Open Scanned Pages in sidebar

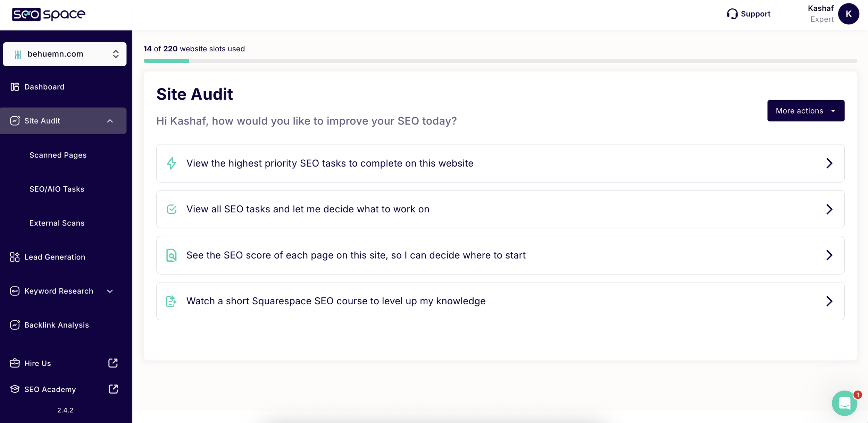click(58, 155)
